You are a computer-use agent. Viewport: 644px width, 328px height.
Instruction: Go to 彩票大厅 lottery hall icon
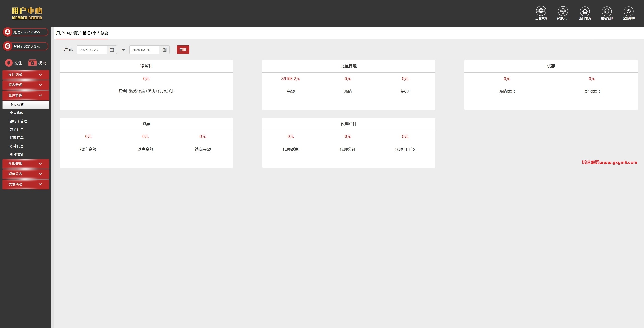coord(563,11)
